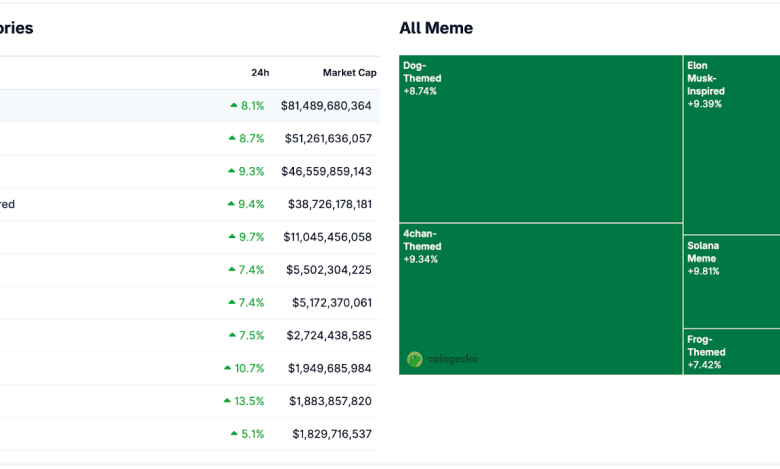This screenshot has height=469, width=780.
Task: Click the green up arrow beside 8.1%
Action: click(234, 105)
